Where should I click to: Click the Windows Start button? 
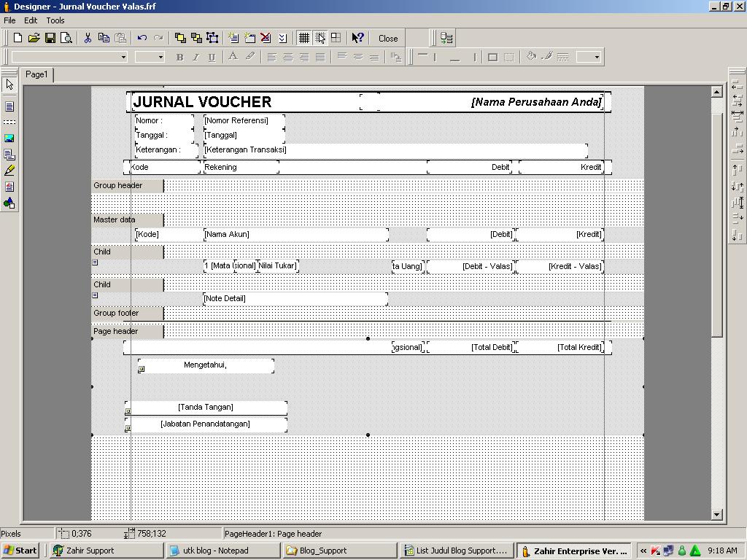[x=20, y=551]
